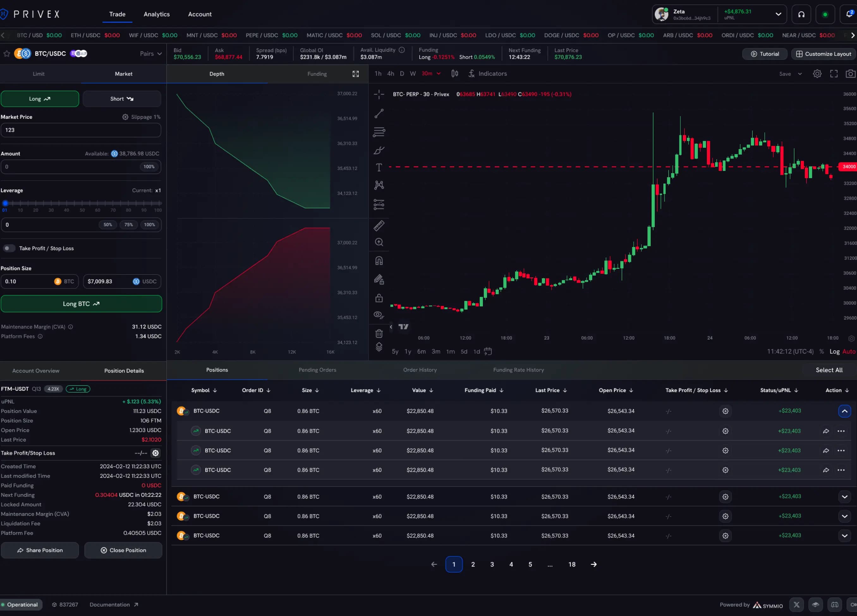This screenshot has height=616, width=857.
Task: Open the candle chart type selector
Action: click(455, 74)
